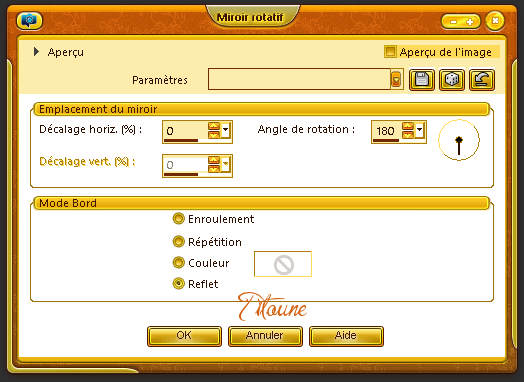Click the Annuler button

[265, 336]
